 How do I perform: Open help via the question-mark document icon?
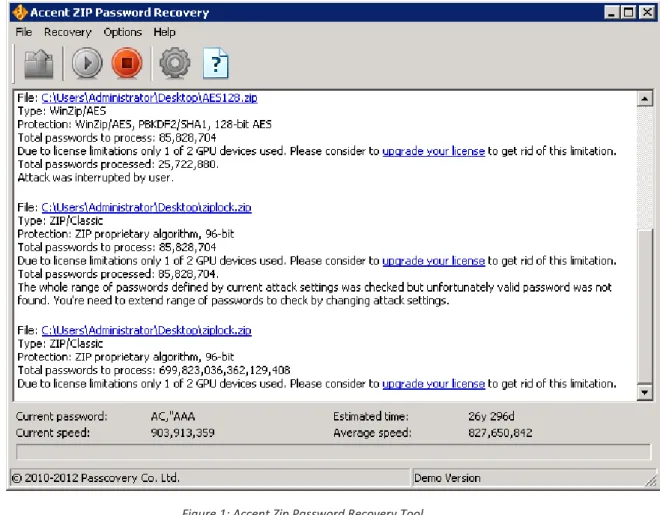(x=216, y=64)
